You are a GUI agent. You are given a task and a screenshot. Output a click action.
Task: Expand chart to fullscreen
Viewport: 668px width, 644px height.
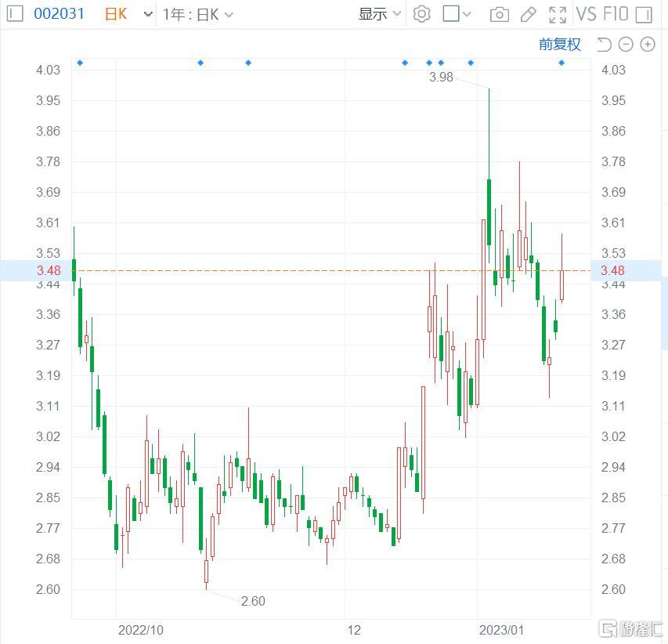(558, 15)
